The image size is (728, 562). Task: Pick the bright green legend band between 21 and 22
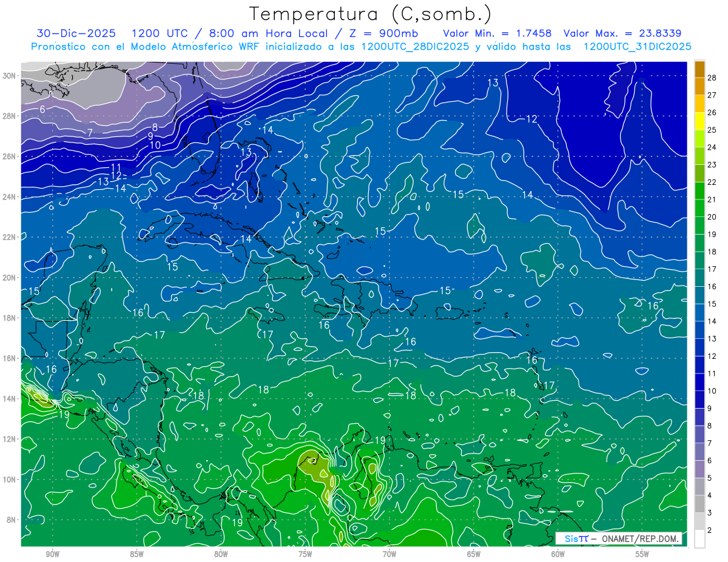pyautogui.click(x=699, y=190)
